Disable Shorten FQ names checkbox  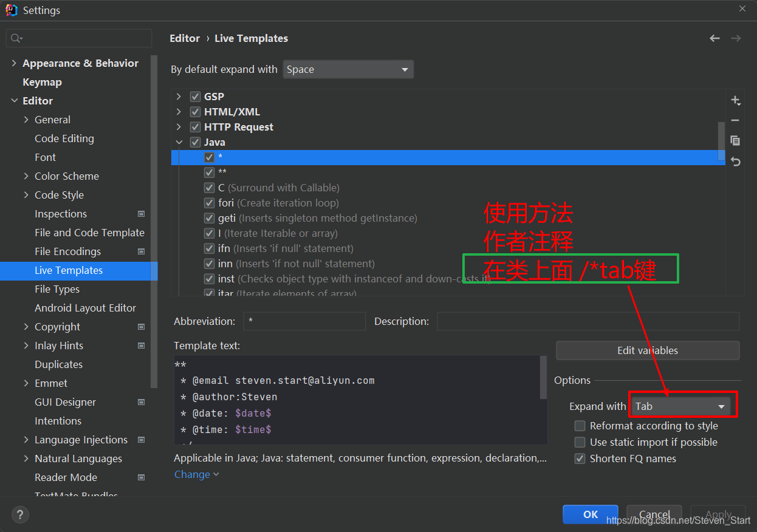point(580,459)
